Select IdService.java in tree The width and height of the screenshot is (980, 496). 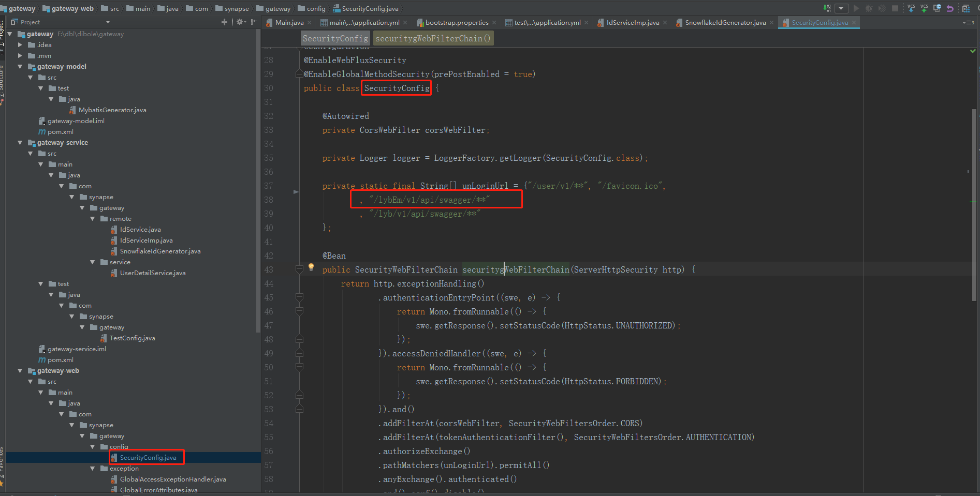coord(136,229)
